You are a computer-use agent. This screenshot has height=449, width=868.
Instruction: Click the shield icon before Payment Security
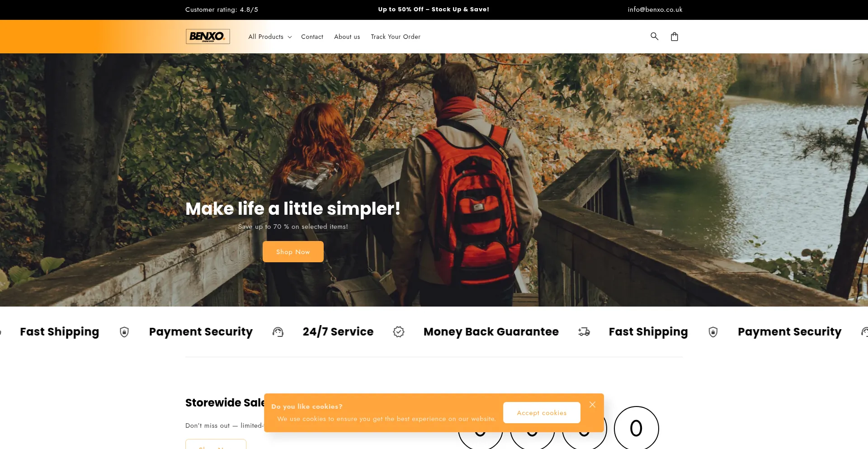pos(124,332)
